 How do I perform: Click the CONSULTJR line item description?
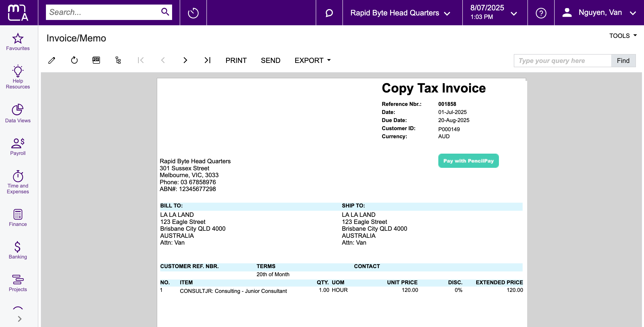coord(233,291)
